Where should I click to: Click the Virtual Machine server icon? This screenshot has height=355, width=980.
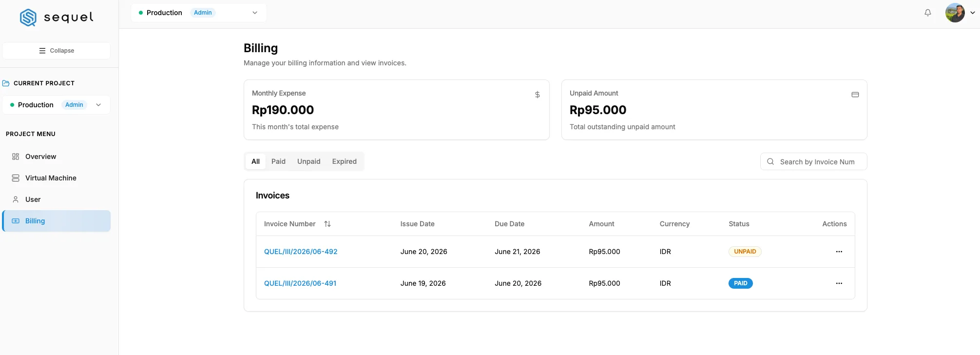click(x=16, y=178)
